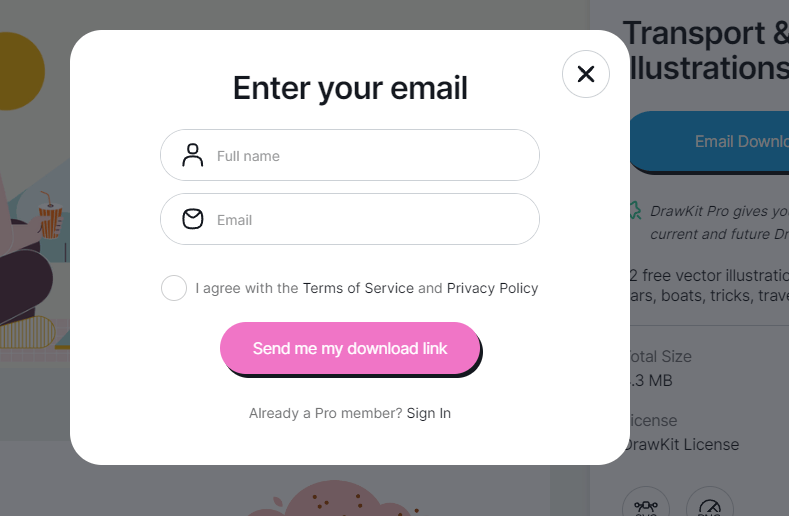Viewport: 789px width, 516px height.
Task: Focus the Full name input field
Action: pos(370,156)
